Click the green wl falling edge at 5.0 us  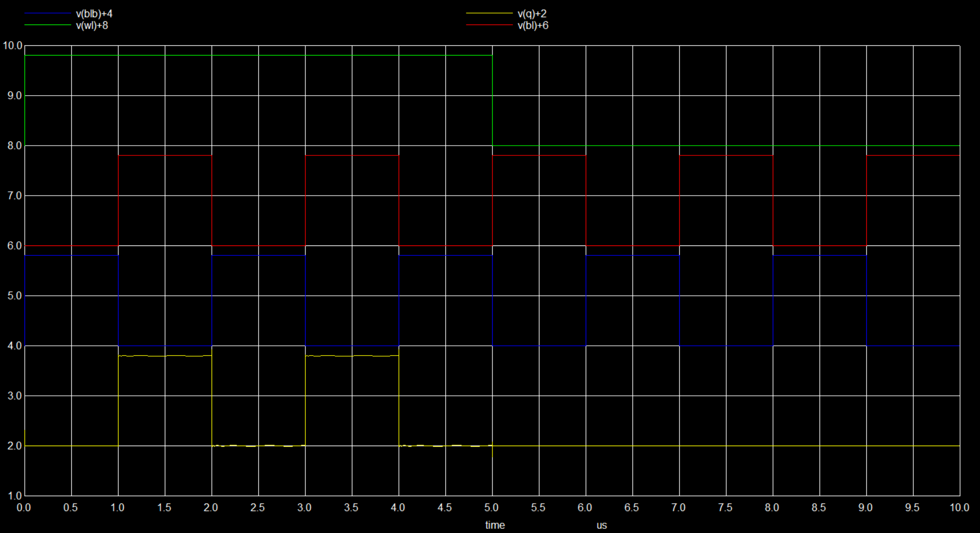point(493,100)
